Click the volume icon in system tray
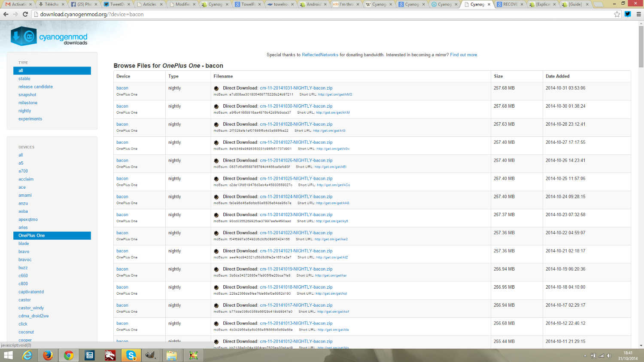 pos(609,356)
